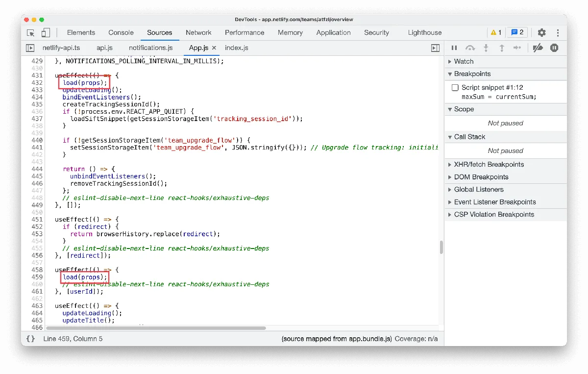Click the removeTrackingSessionId(); code line

[119, 183]
